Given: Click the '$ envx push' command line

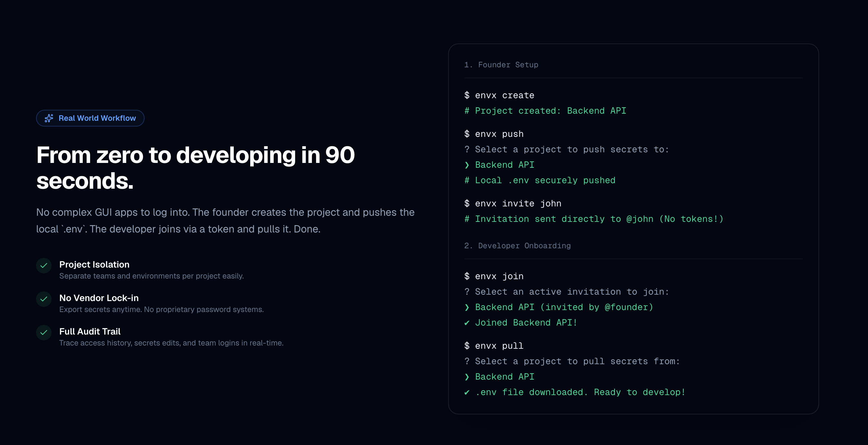Looking at the screenshot, I should pos(494,134).
